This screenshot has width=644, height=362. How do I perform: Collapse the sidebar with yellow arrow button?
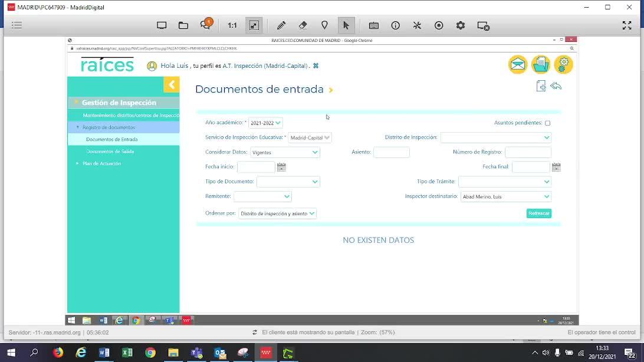point(171,85)
